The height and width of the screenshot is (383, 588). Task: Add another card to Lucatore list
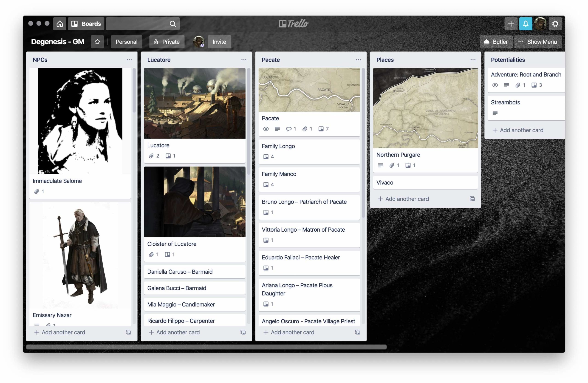(174, 332)
